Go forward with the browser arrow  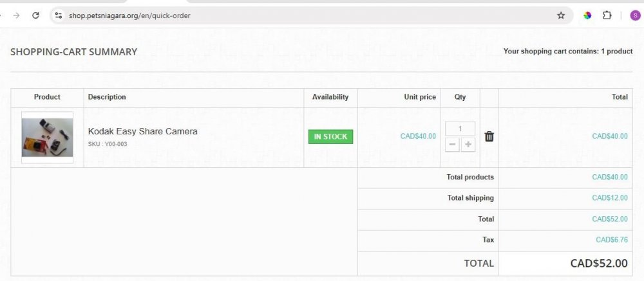coord(17,15)
